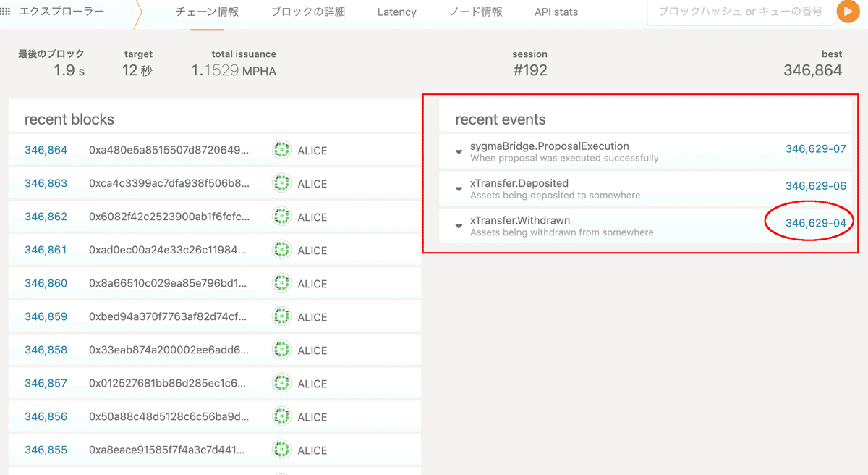This screenshot has height=475, width=868.
Task: Open block 346,856 link
Action: click(46, 416)
